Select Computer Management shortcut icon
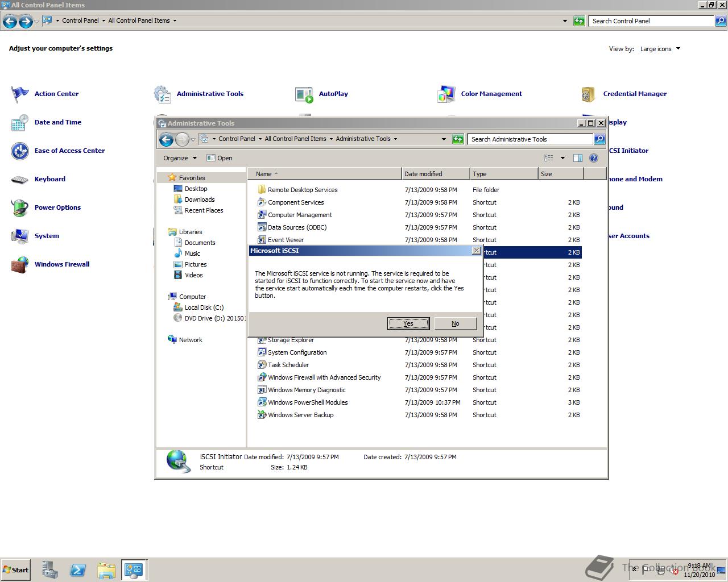Screen dimensions: 728x582 (262, 215)
